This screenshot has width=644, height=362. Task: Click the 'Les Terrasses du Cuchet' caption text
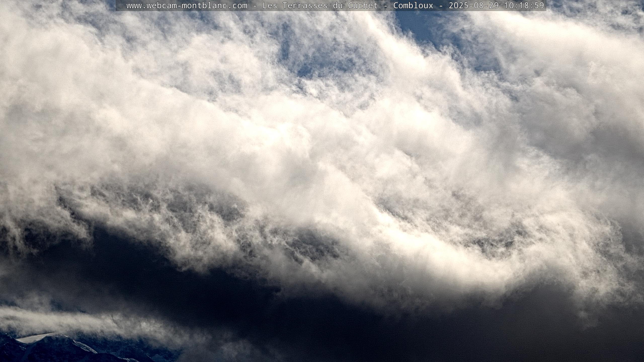pos(320,6)
